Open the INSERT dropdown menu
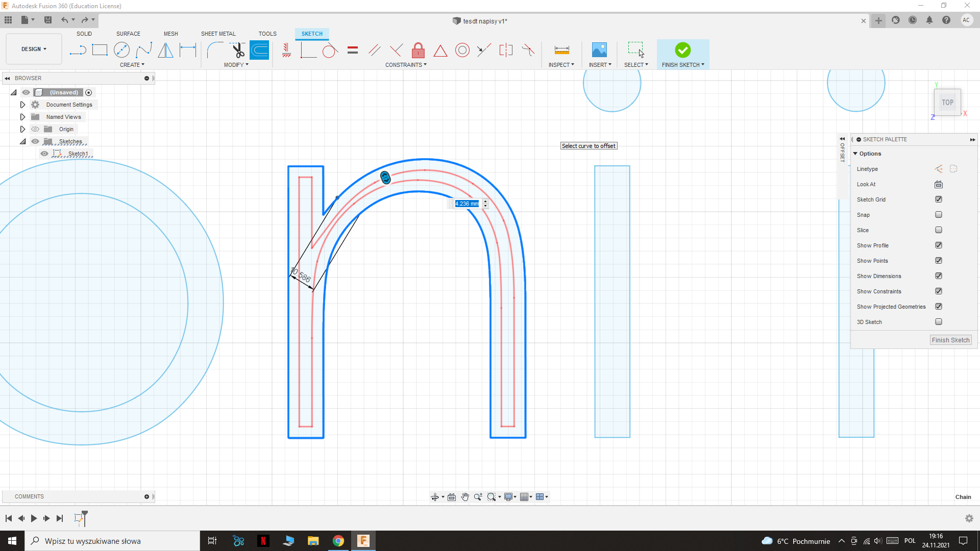This screenshot has width=980, height=551. point(600,65)
